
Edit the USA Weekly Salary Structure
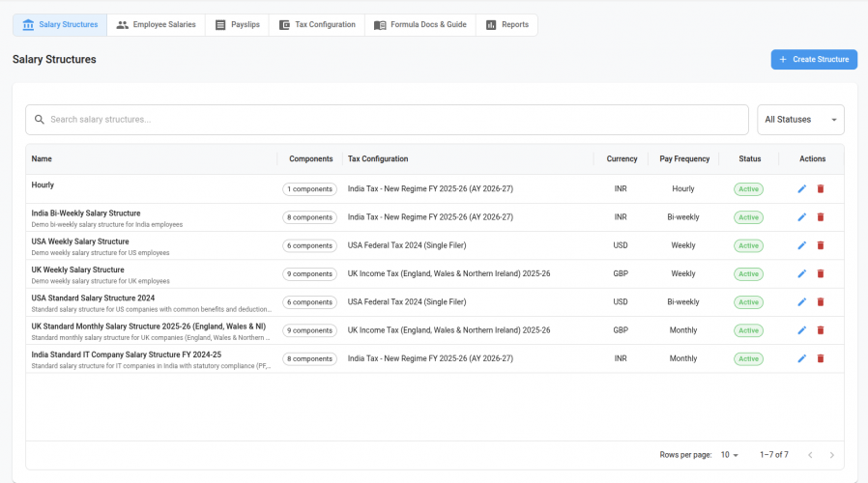[x=801, y=245]
